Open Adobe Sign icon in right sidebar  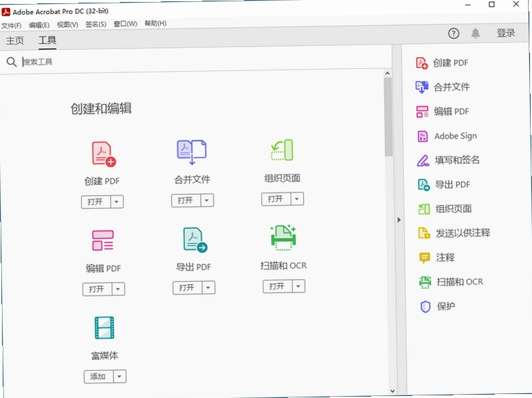tap(423, 137)
